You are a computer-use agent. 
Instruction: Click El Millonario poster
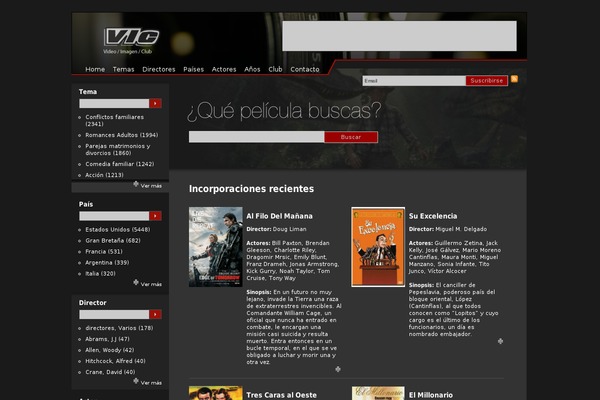[x=378, y=393]
